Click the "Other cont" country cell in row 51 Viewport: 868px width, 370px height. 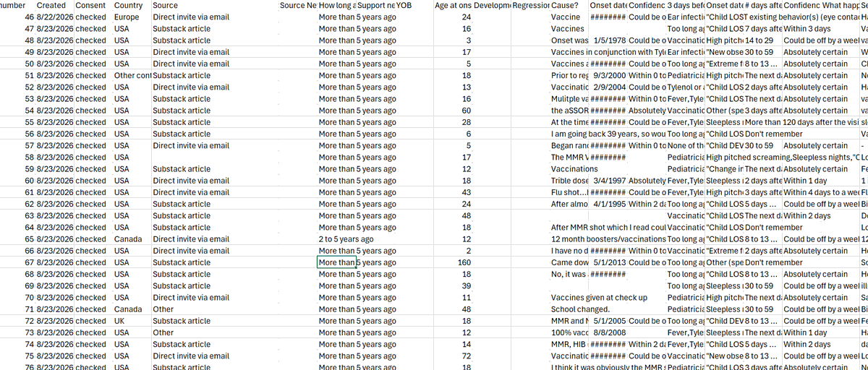point(131,76)
